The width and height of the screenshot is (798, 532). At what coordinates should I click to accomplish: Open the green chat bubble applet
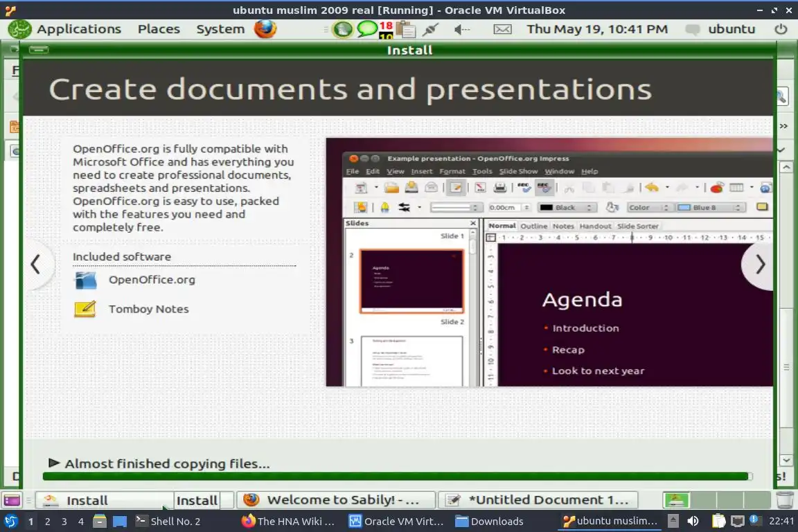[366, 28]
